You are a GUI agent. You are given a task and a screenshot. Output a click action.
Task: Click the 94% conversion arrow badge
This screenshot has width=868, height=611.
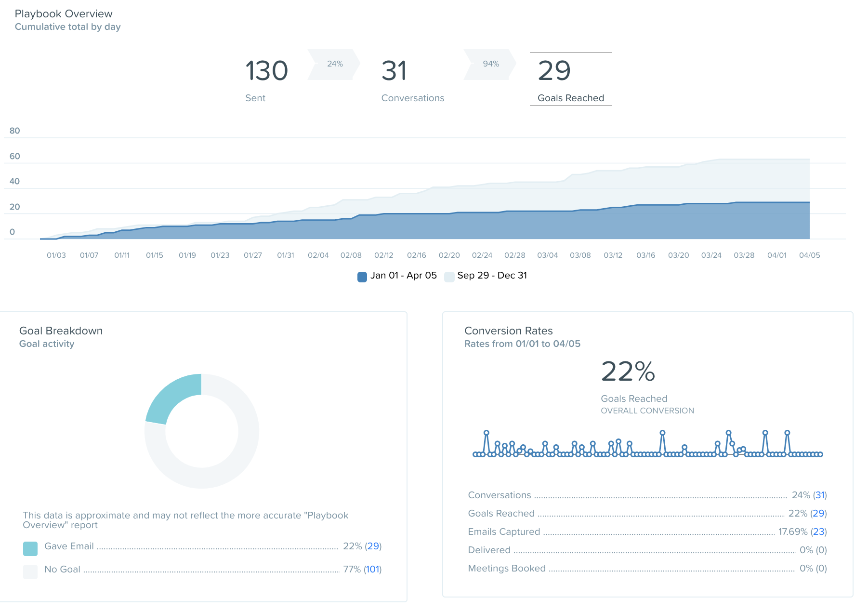click(x=490, y=64)
